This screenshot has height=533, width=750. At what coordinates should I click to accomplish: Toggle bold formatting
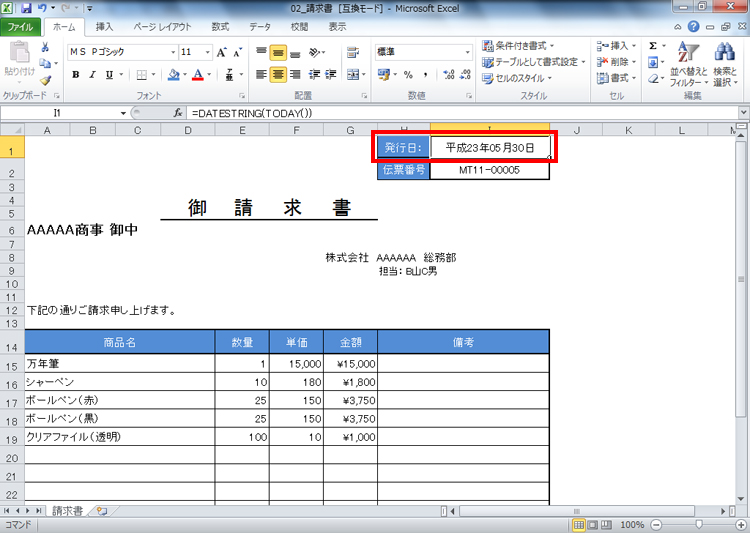pyautogui.click(x=76, y=75)
